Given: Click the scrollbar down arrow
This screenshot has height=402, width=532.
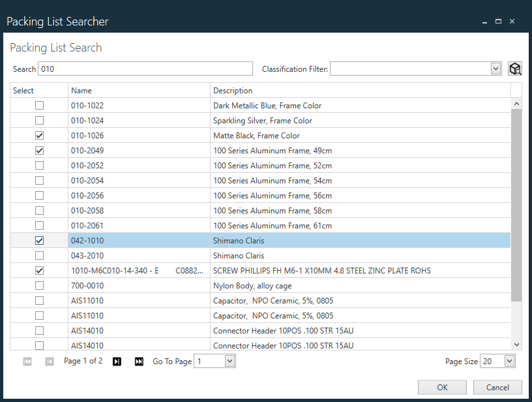Looking at the screenshot, I should [x=516, y=346].
